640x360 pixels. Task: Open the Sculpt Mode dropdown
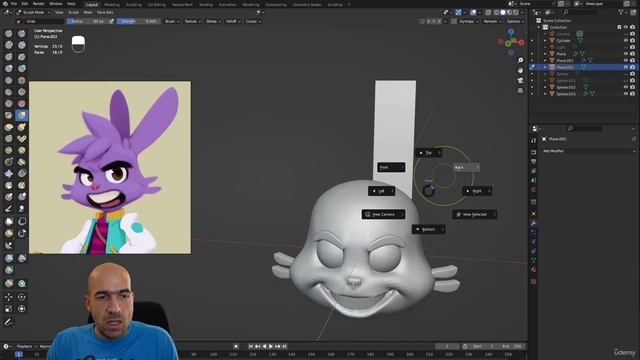point(33,13)
